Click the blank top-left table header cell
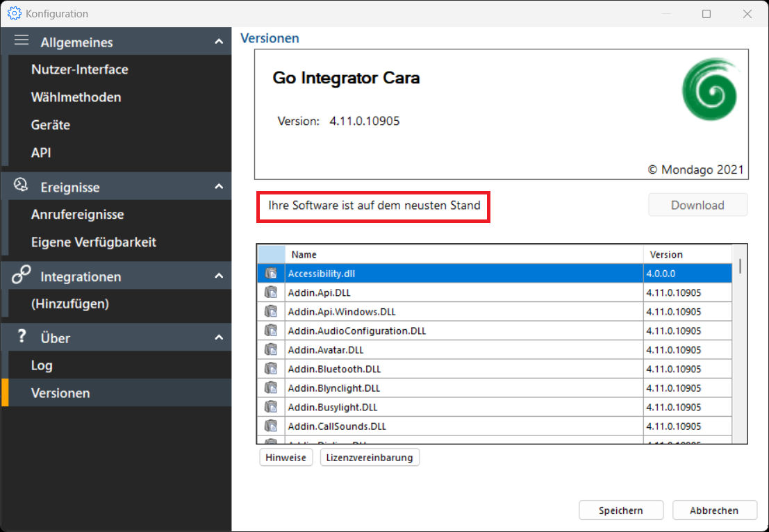The image size is (769, 532). click(x=271, y=254)
